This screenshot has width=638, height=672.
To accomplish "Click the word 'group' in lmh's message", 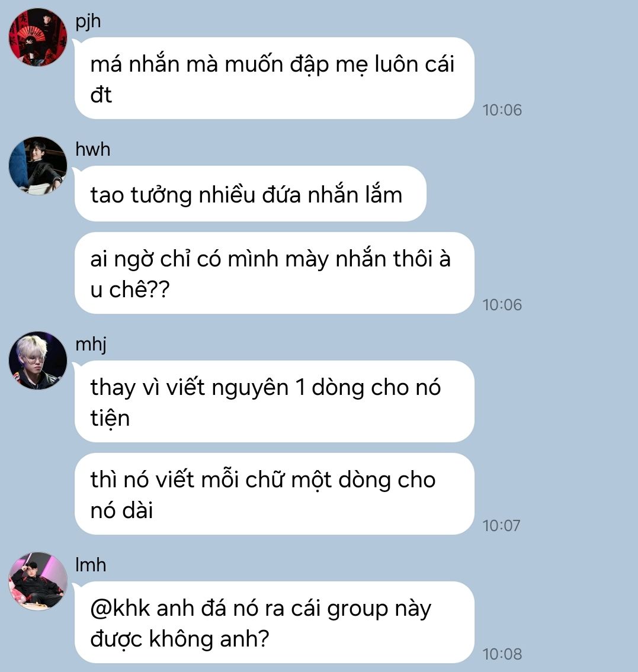I will 357,610.
